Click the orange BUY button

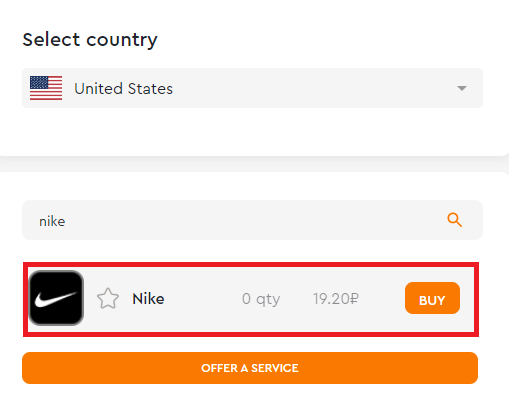(432, 298)
